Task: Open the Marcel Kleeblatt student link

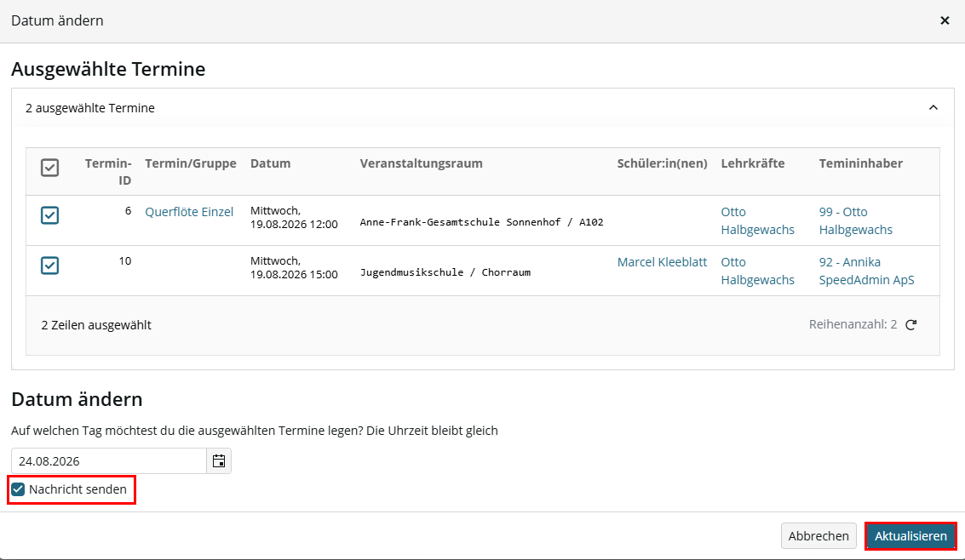Action: point(662,262)
